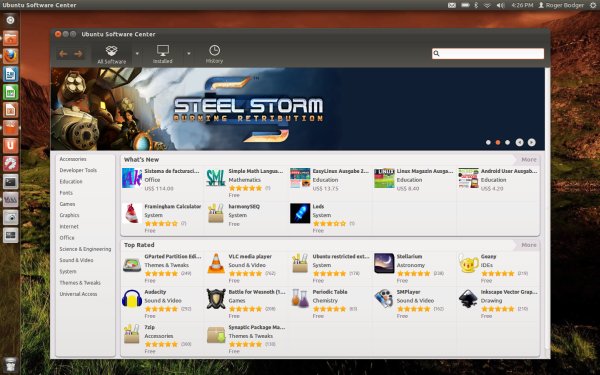The width and height of the screenshot is (600, 375).
Task: Click More in Top Rated section
Action: pos(528,245)
